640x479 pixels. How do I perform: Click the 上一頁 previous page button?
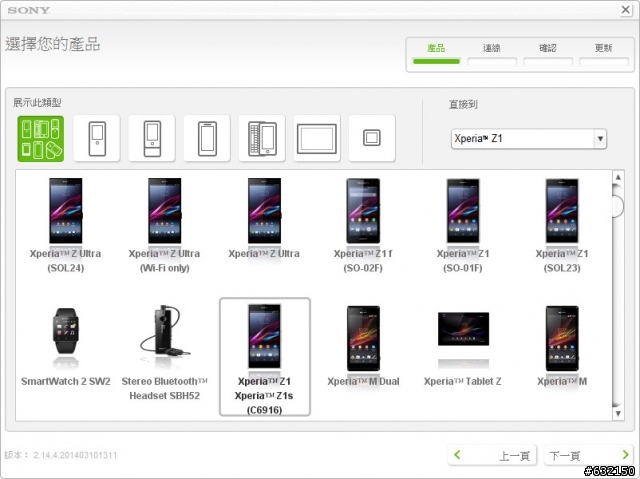pos(492,455)
